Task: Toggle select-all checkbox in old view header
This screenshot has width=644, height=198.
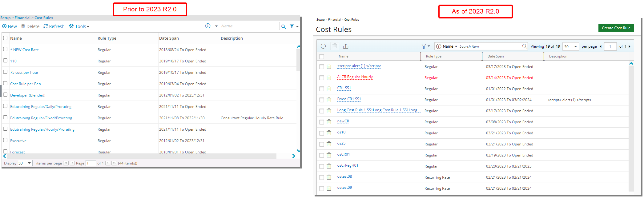Action: point(5,38)
